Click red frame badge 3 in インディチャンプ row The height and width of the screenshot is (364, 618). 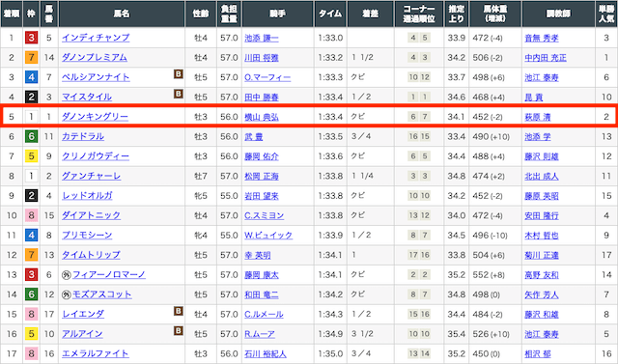point(31,38)
